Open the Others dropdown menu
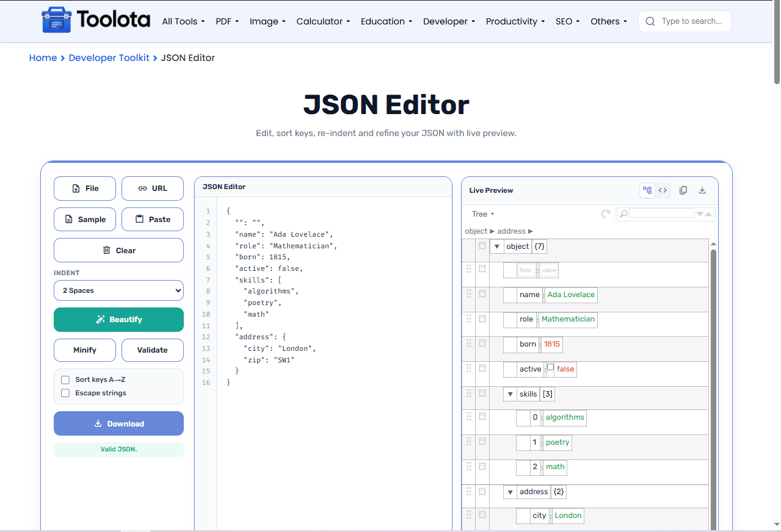The width and height of the screenshot is (781, 532). pos(609,21)
